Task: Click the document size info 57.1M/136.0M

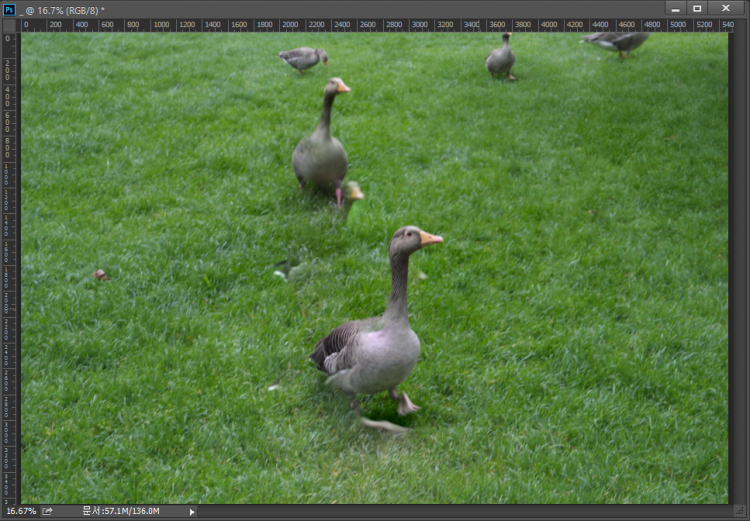Action: point(121,511)
